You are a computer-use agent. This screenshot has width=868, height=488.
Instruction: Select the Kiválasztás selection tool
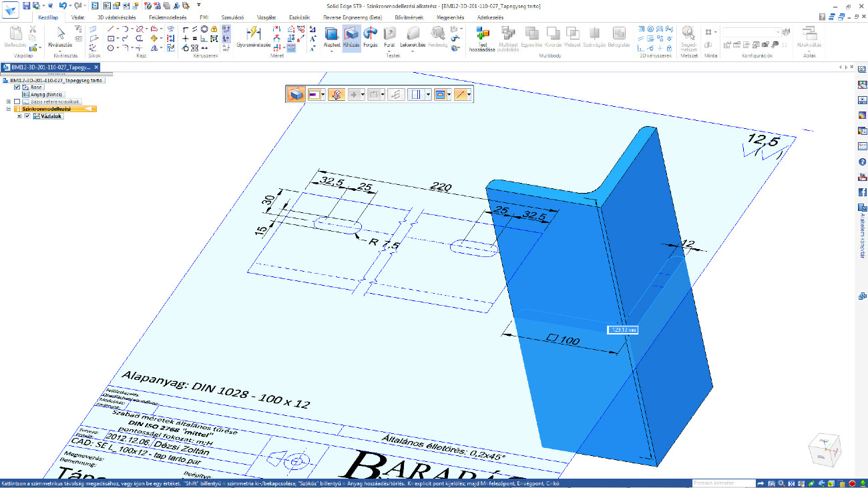pos(61,37)
